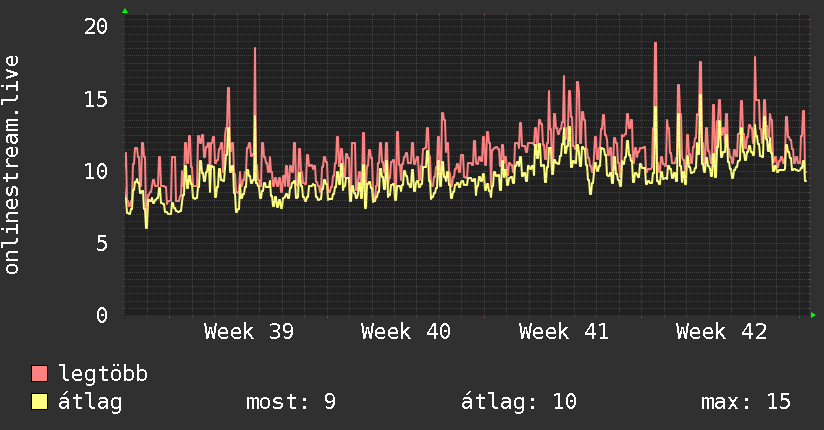The height and width of the screenshot is (430, 824).
Task: Click the green arrow at x-axis end
Action: pos(813,315)
